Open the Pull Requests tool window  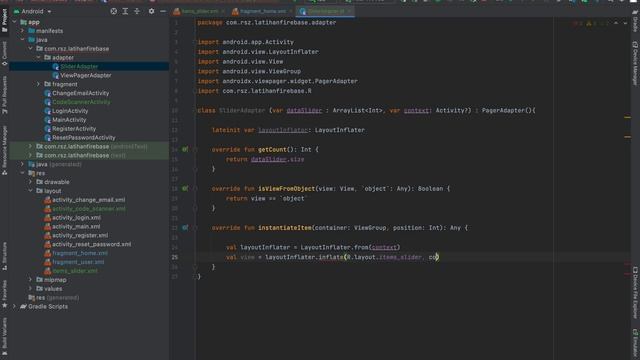click(x=4, y=96)
